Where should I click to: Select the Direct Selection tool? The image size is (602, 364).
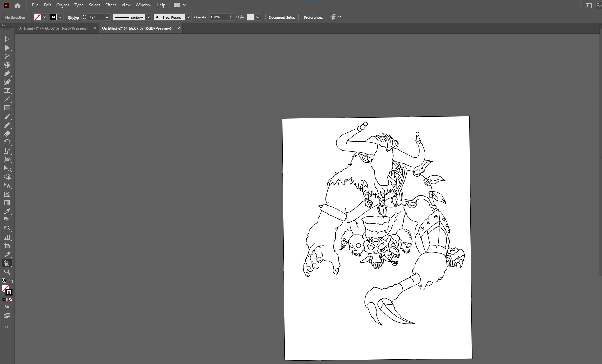pos(7,47)
